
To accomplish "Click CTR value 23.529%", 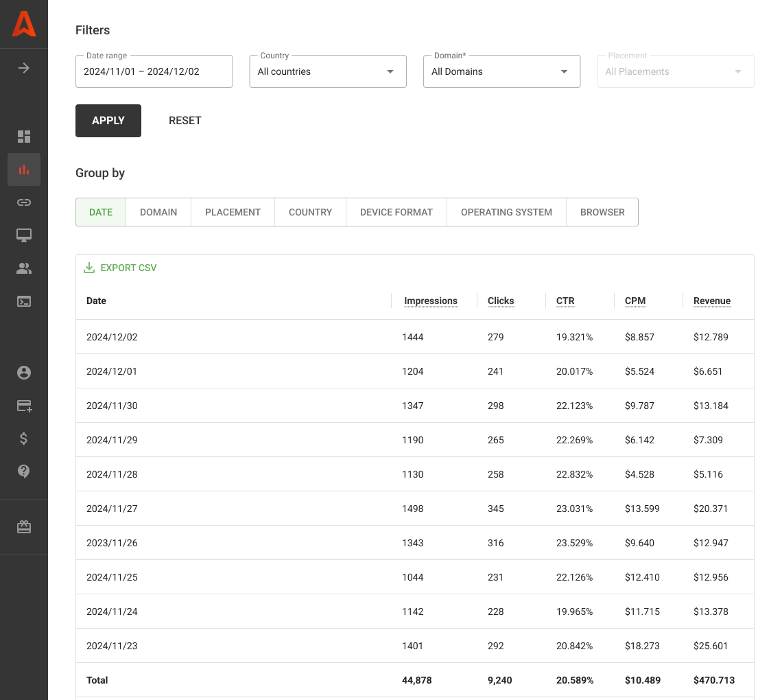I will click(x=575, y=543).
